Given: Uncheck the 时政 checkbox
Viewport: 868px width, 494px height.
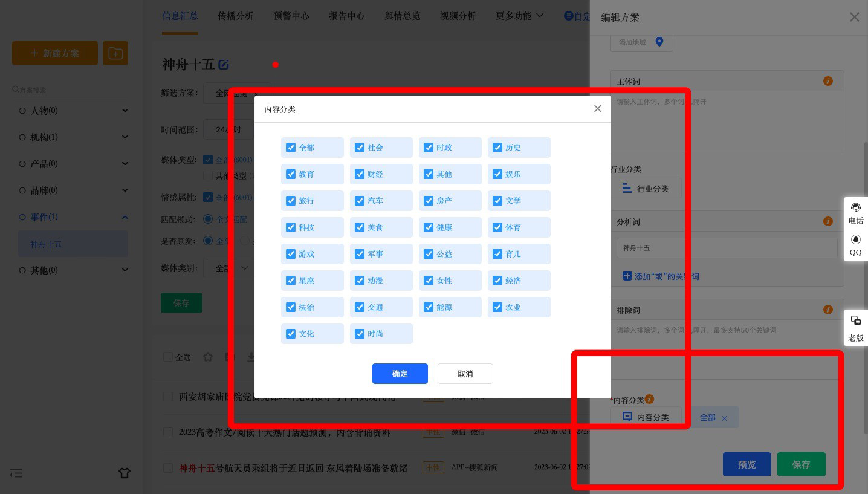Looking at the screenshot, I should pos(429,148).
